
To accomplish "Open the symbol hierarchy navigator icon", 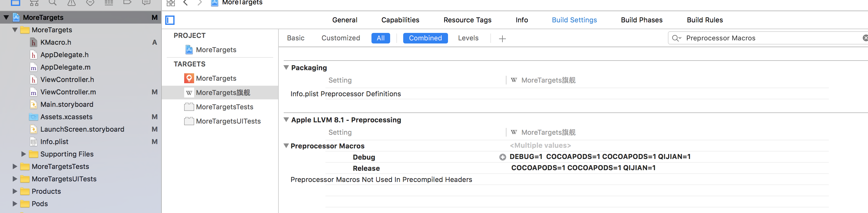I will pos(34,3).
